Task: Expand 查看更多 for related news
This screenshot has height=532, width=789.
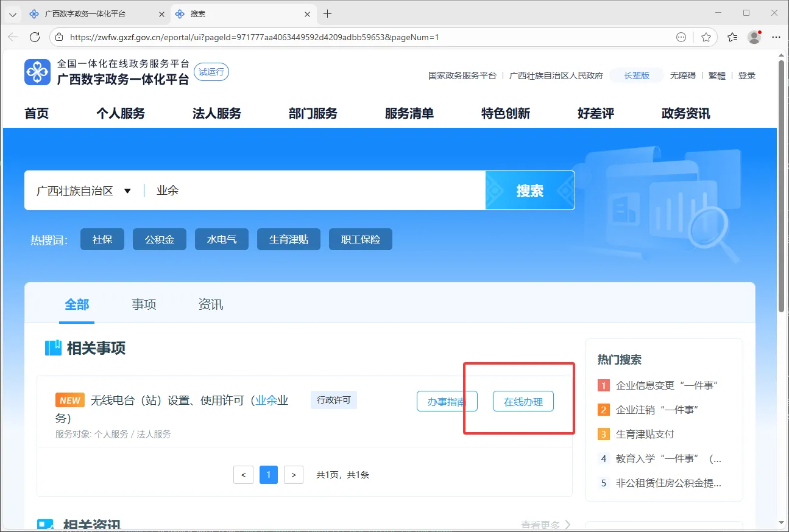Action: point(545,524)
